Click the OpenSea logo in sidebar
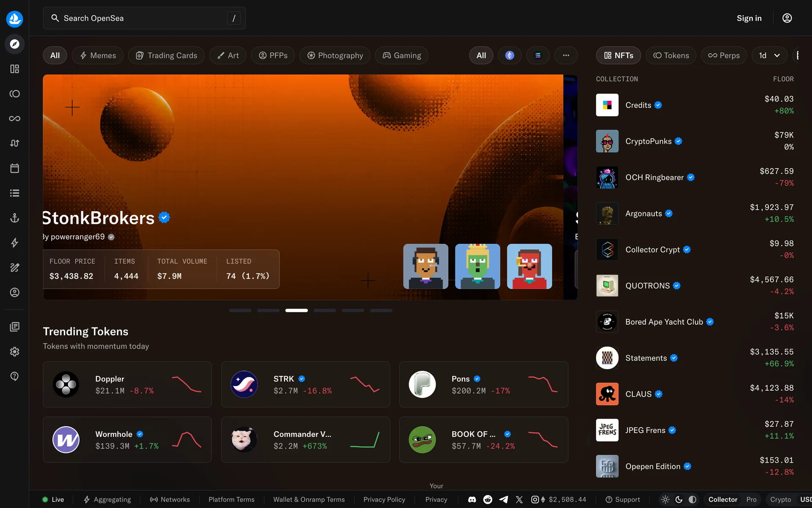The image size is (812, 508). point(14,19)
